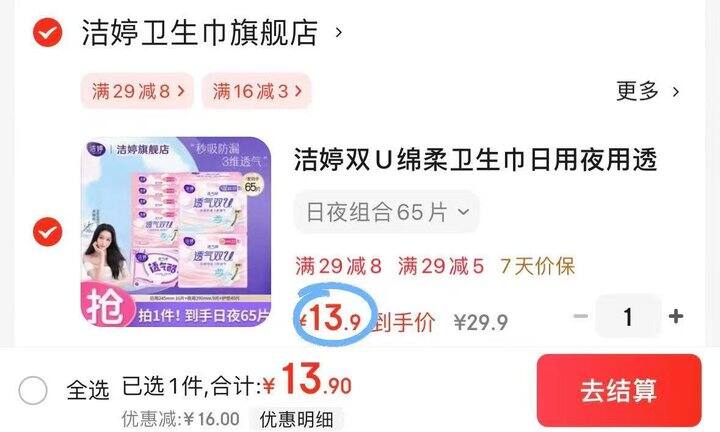Tap the red 满29减5 promotion label
The height and width of the screenshot is (432, 720).
pos(441,266)
